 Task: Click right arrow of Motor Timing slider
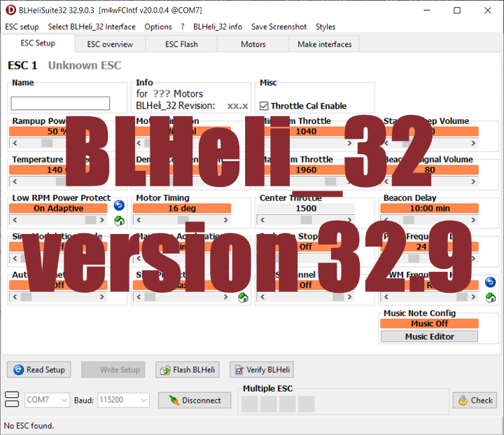click(226, 220)
